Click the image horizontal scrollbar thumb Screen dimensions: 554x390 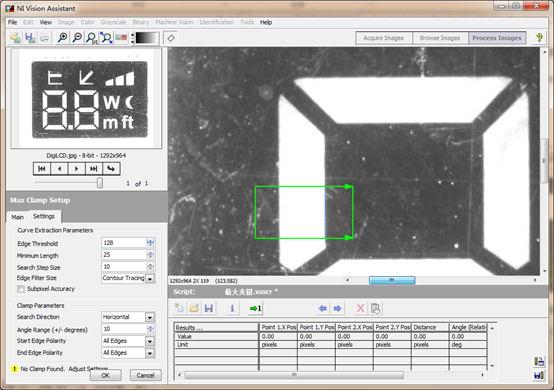[392, 280]
